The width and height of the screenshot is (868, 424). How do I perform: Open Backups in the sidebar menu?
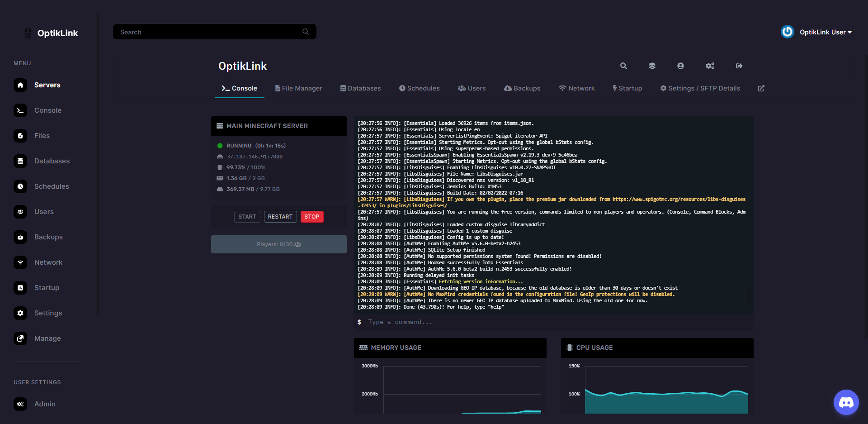tap(38, 237)
